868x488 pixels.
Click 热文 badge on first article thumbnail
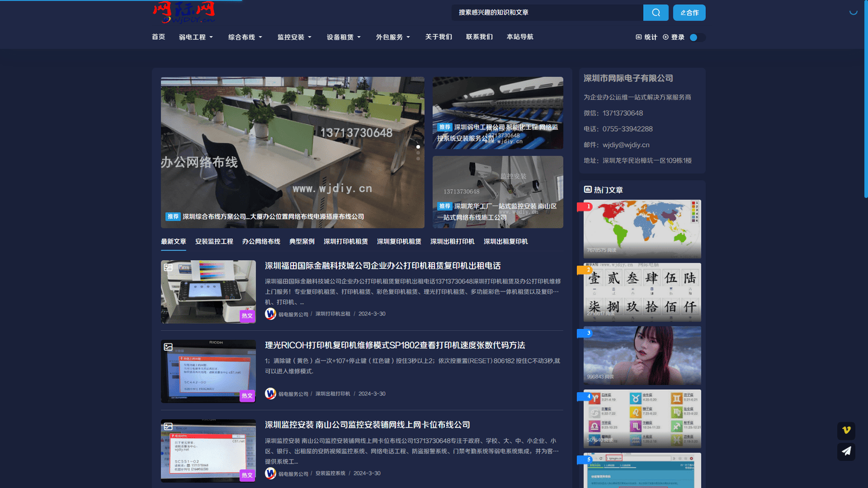(x=247, y=316)
